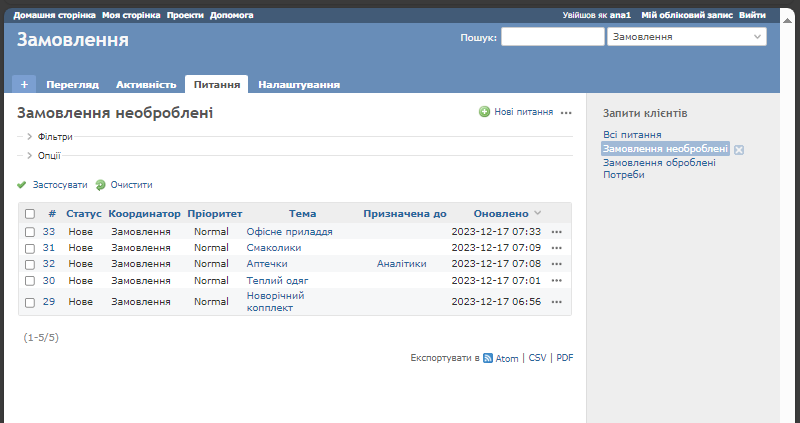Toggle the select-all checkbox in table header
This screenshot has height=423, width=800.
coord(30,214)
